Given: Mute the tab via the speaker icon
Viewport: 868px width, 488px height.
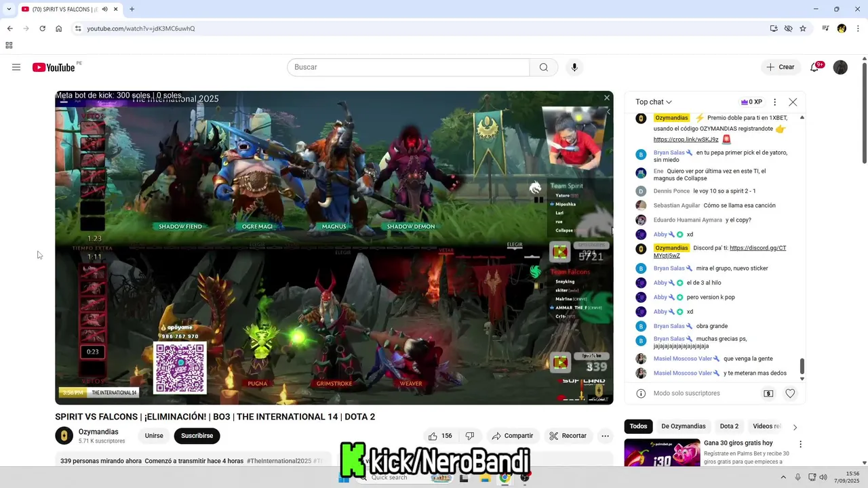Looking at the screenshot, I should (105, 9).
